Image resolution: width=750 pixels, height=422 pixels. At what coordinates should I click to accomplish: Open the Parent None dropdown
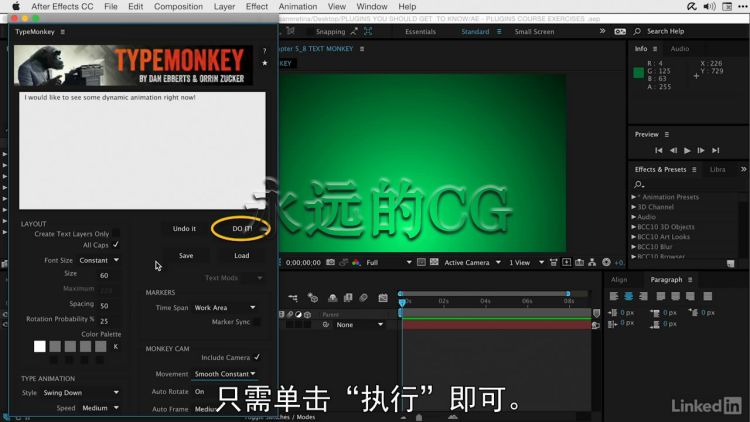point(359,324)
